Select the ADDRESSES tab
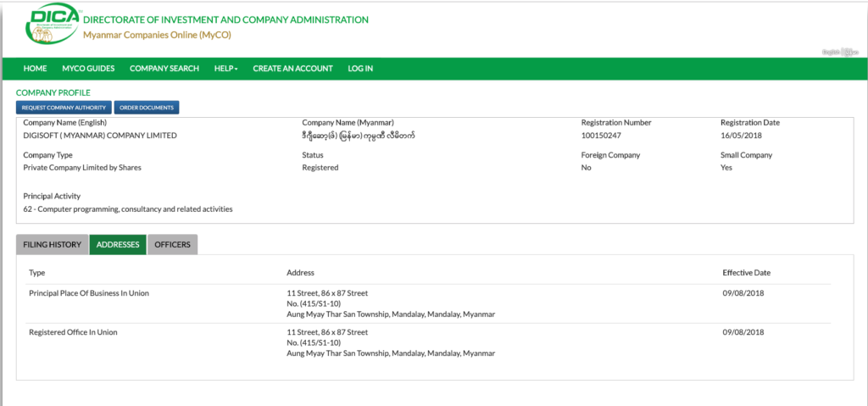The image size is (868, 406). pyautogui.click(x=118, y=245)
